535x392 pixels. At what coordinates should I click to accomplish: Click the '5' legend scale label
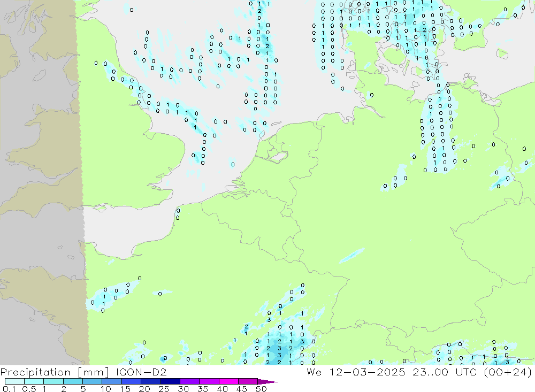pos(83,389)
